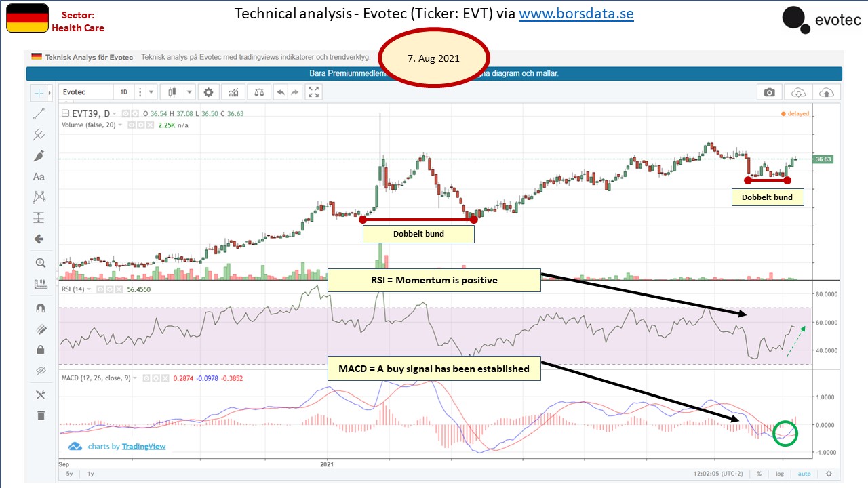Load chart layout from cloud
Viewport: 868px width, 488px height.
(x=798, y=93)
